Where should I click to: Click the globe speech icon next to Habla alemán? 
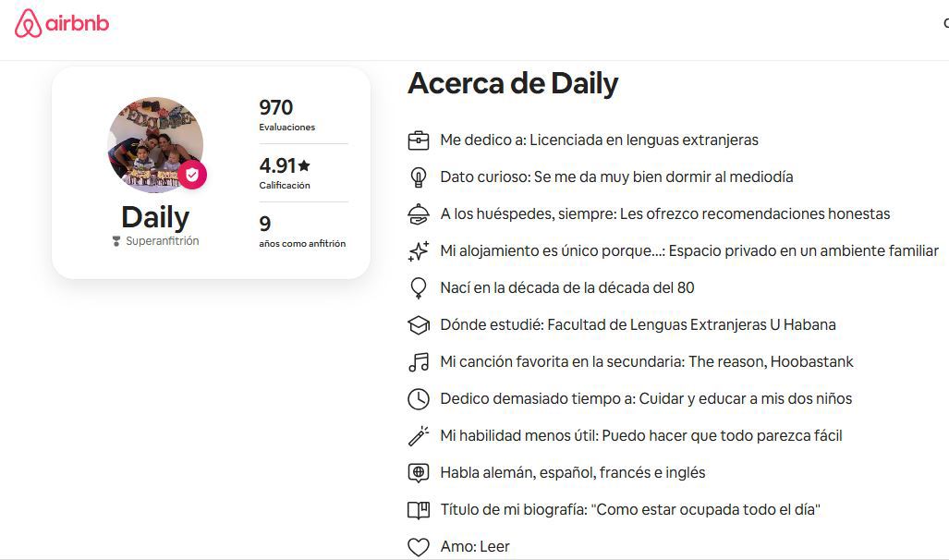(x=419, y=473)
